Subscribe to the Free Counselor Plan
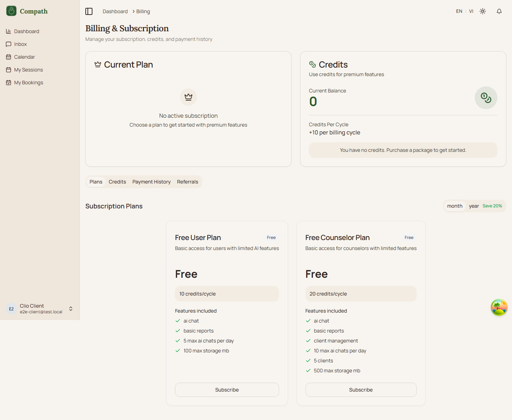Screen dimensions: 512x420 [x=361, y=390]
